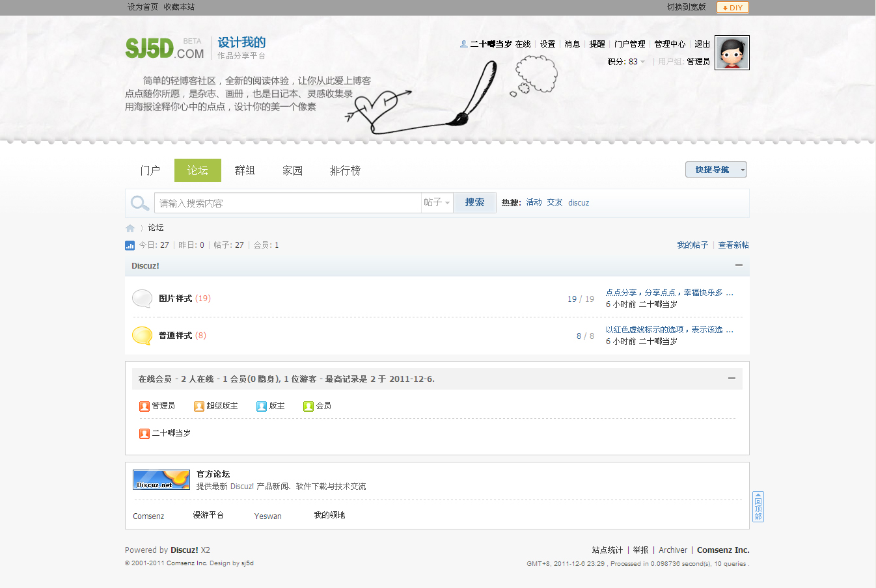Image resolution: width=876 pixels, height=588 pixels.
Task: Click 设为首页 in the top bar
Action: coord(143,7)
